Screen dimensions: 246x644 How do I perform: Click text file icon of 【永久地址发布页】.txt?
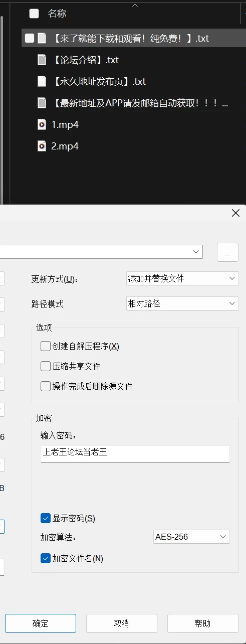pos(42,81)
